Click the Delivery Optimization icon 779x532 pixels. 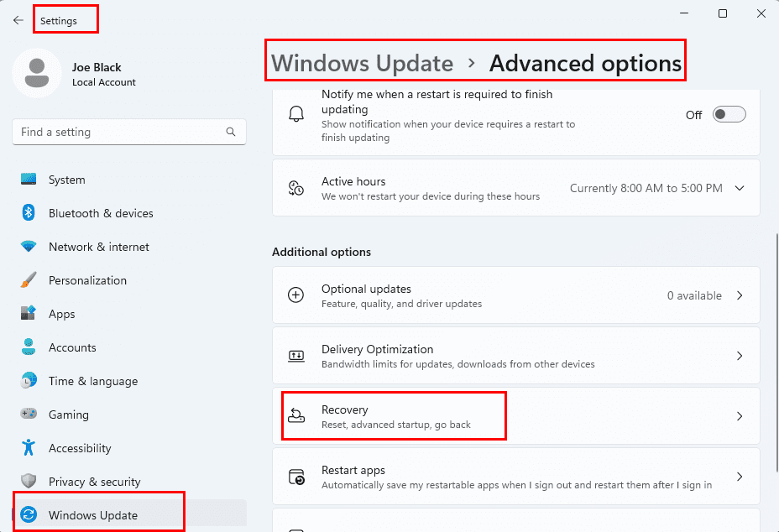click(296, 356)
